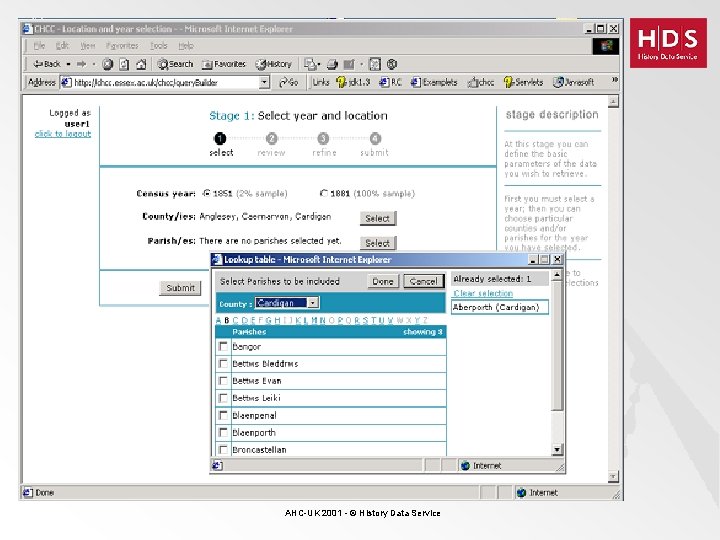The height and width of the screenshot is (540, 720).
Task: Click scroll-up arrow in Lookup table window
Action: pyautogui.click(x=557, y=275)
